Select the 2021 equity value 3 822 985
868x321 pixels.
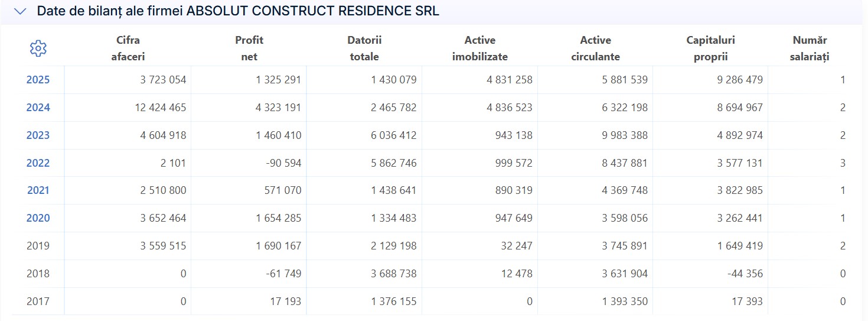point(740,190)
